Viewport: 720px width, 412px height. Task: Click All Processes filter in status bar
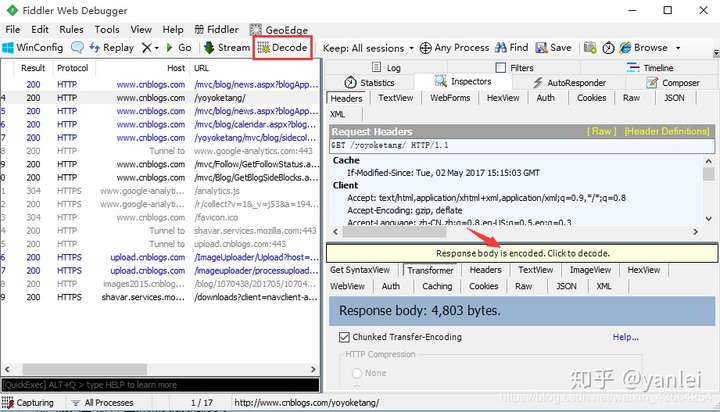pos(102,403)
